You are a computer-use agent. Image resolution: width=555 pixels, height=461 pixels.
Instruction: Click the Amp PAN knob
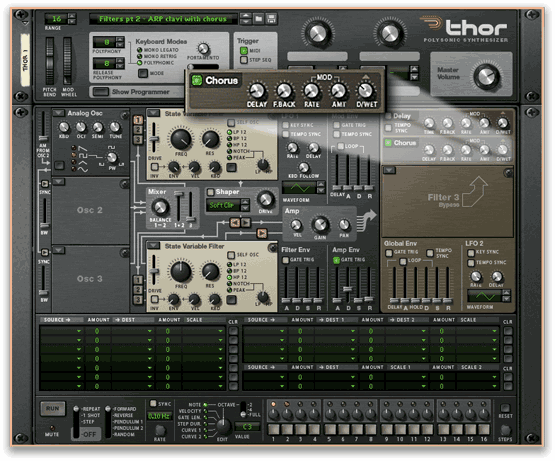[344, 224]
